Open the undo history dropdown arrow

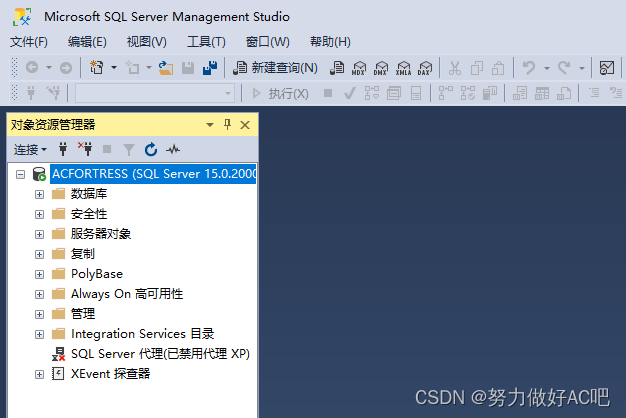point(547,68)
